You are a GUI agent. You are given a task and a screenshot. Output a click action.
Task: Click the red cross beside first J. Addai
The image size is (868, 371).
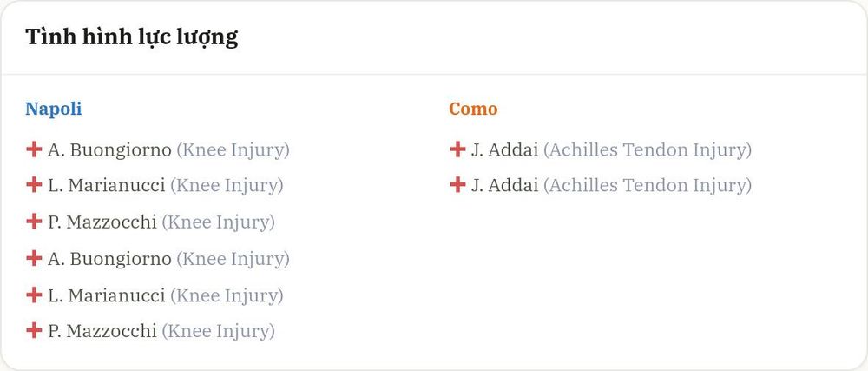(x=457, y=149)
